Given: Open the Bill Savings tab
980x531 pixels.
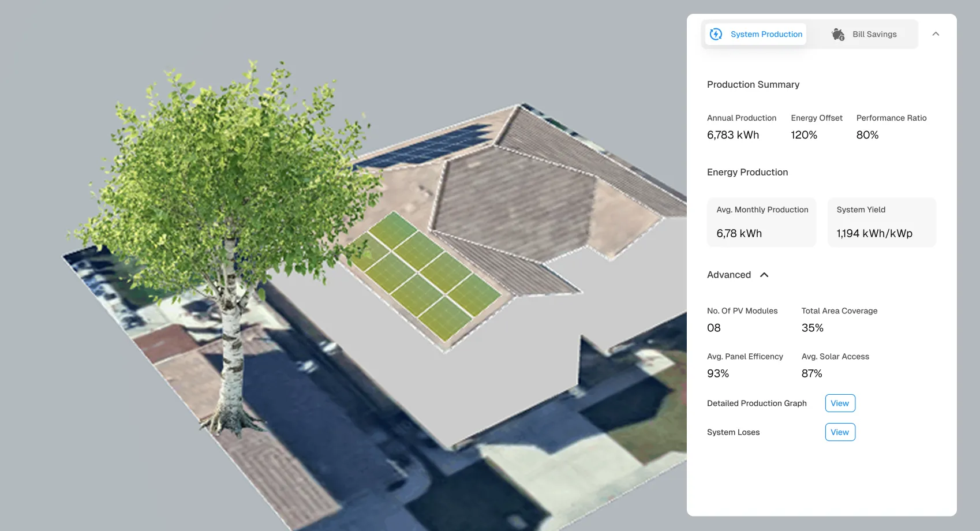Looking at the screenshot, I should coord(864,35).
